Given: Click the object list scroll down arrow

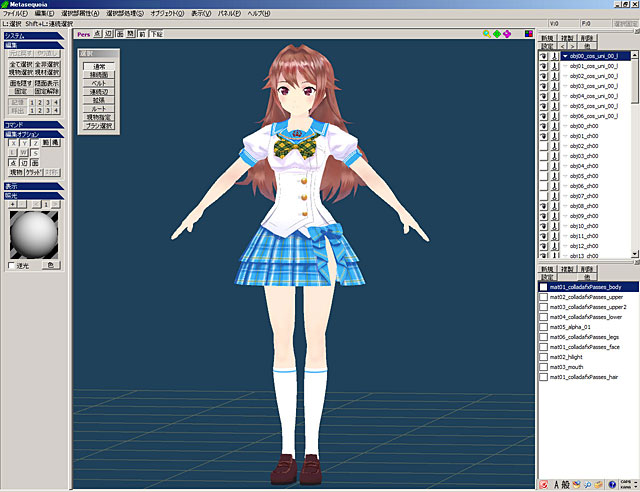Looking at the screenshot, I should [635, 254].
